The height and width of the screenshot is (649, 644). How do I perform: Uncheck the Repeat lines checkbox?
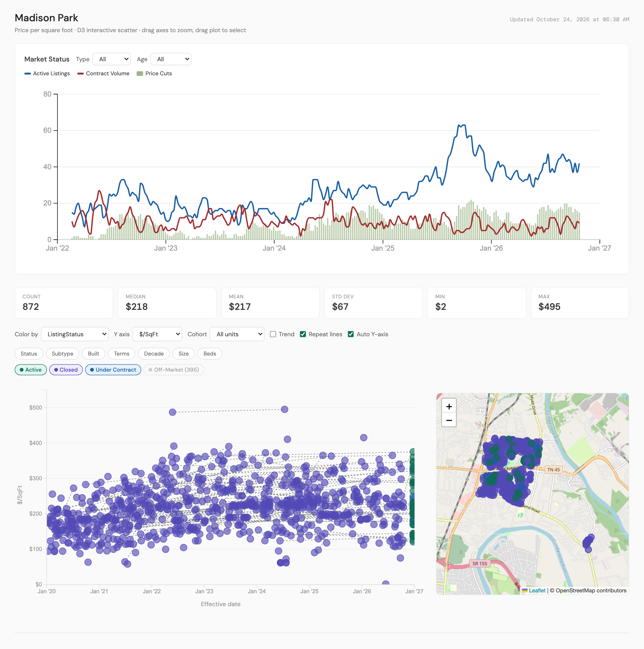[303, 334]
